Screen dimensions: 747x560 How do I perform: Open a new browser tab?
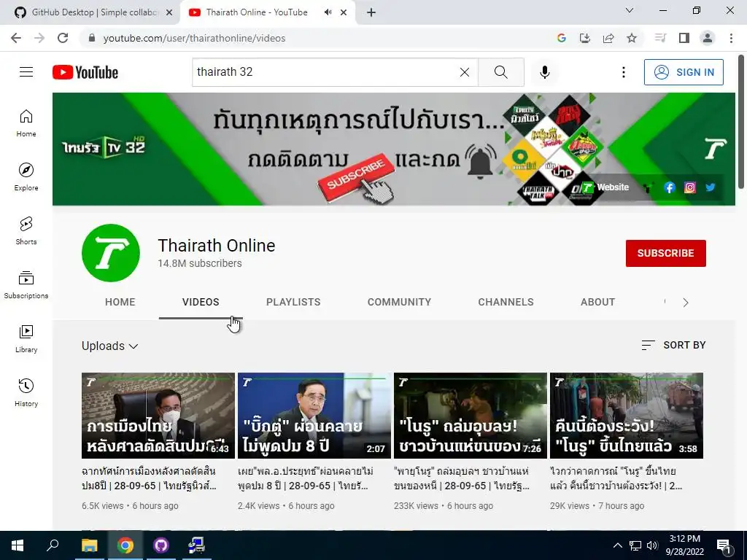(371, 12)
